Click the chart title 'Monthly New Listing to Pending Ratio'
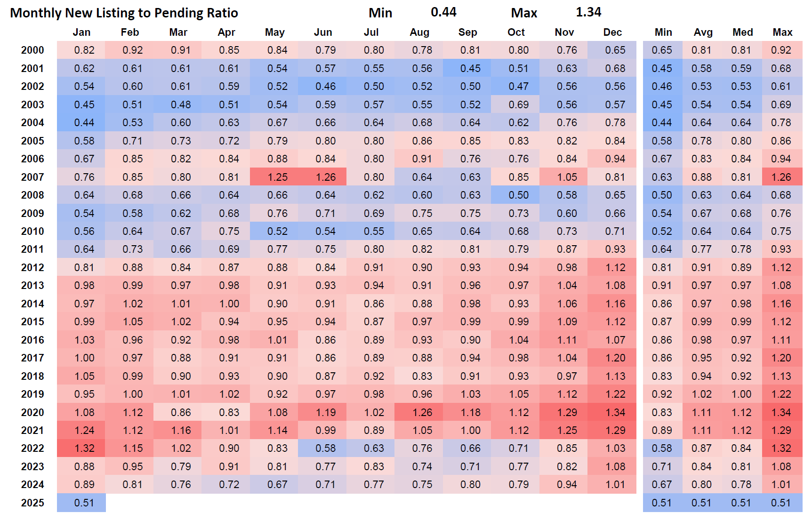Image resolution: width=812 pixels, height=521 pixels. coord(124,13)
